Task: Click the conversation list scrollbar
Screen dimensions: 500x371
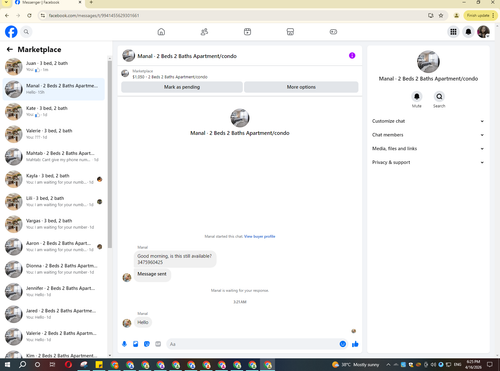Action: [110, 153]
